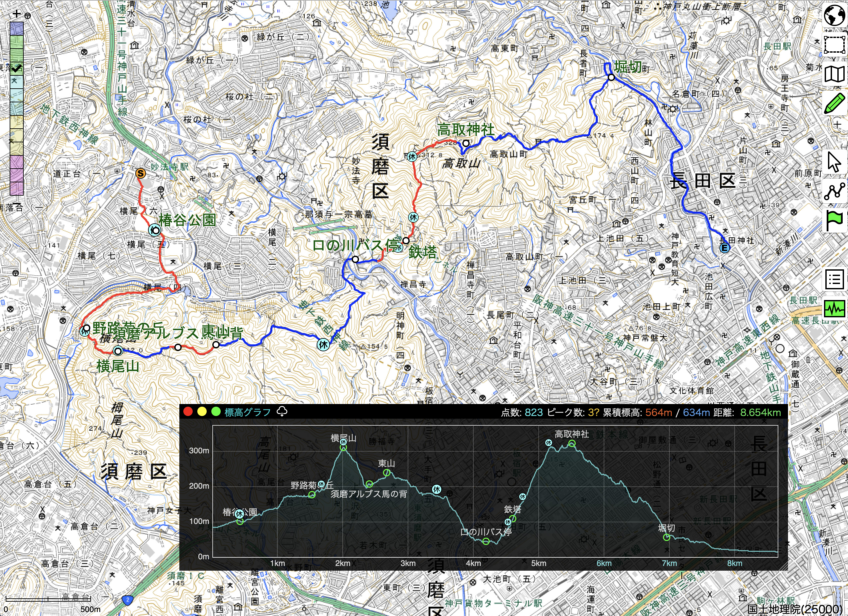Click the green dot on graph panel
This screenshot has height=616, width=848.
point(216,412)
